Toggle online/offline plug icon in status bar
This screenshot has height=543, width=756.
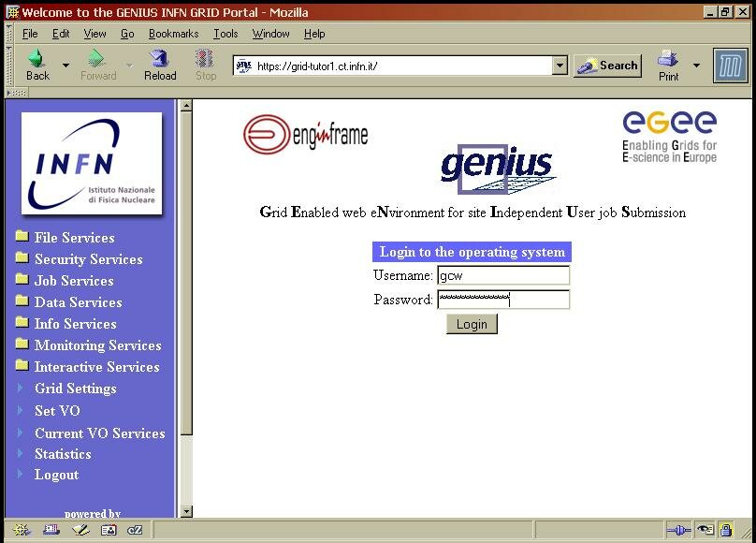click(x=678, y=530)
